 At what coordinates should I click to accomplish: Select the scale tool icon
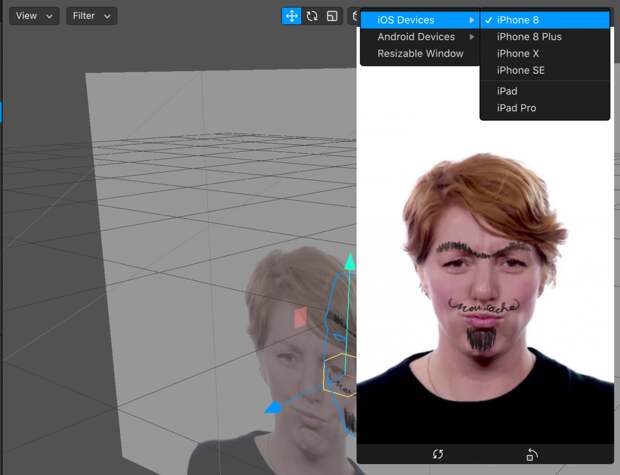332,16
